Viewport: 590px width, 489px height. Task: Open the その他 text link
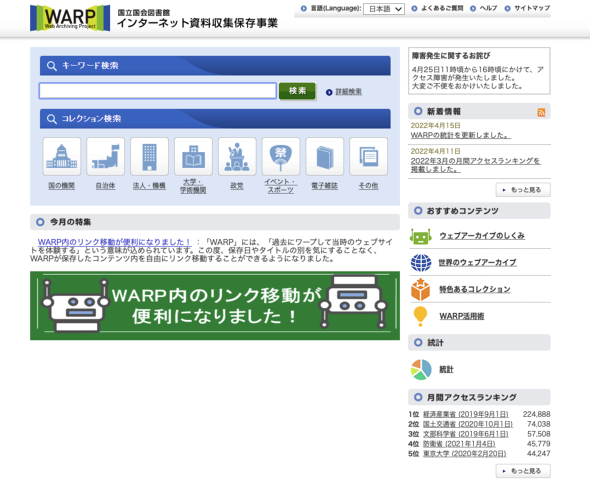(x=368, y=185)
